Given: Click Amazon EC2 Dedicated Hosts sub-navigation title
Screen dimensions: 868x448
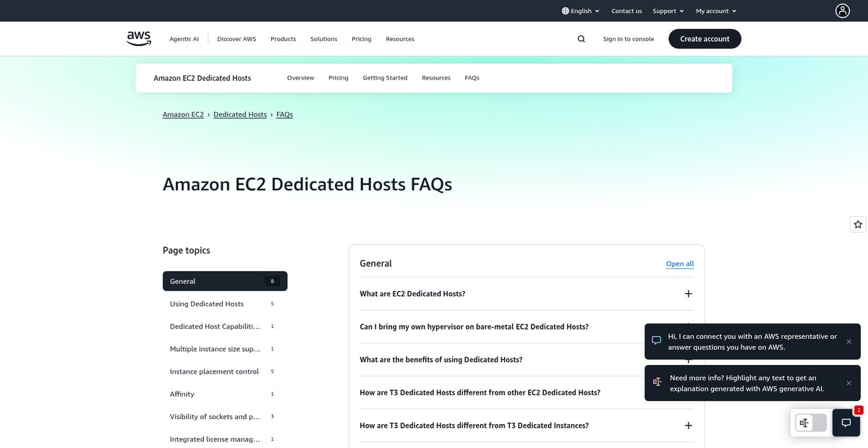Looking at the screenshot, I should pyautogui.click(x=203, y=78).
